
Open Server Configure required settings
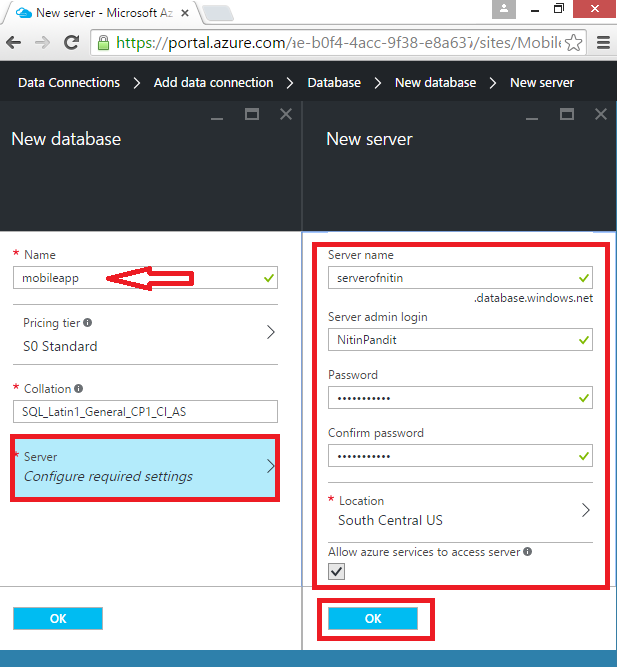point(145,468)
